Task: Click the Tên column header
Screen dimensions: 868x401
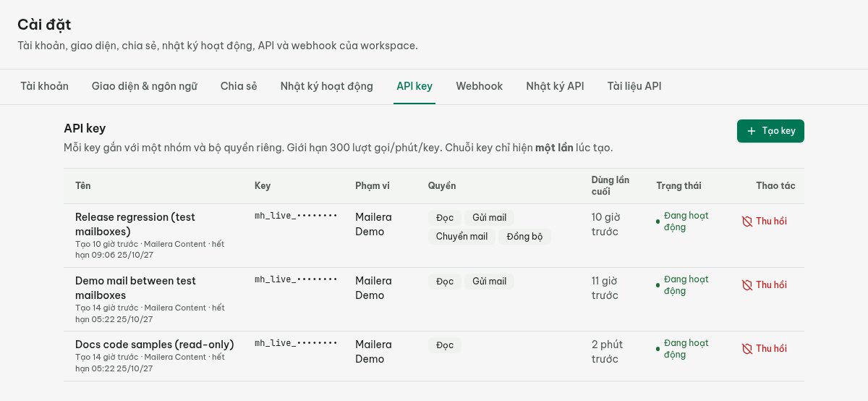Action: coord(82,186)
